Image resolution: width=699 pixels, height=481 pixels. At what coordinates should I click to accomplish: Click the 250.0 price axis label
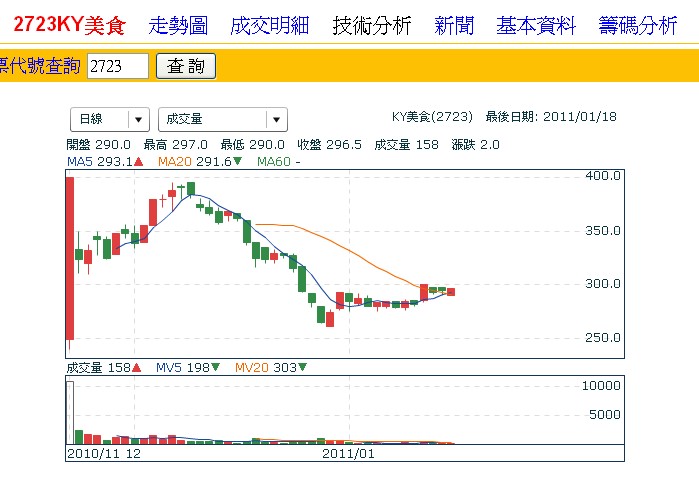click(x=603, y=337)
